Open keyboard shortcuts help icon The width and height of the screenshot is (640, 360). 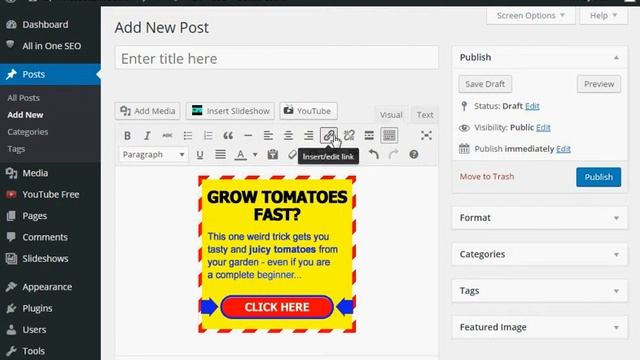click(413, 155)
